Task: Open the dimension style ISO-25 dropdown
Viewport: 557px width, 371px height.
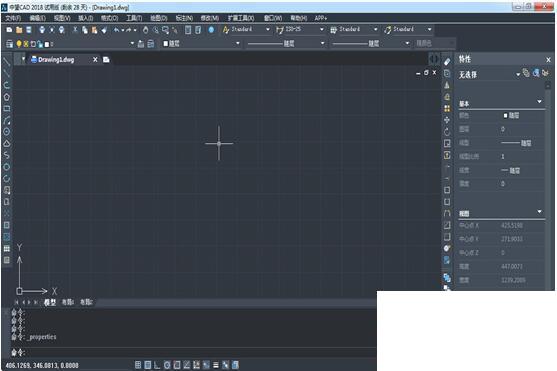Action: (322, 29)
